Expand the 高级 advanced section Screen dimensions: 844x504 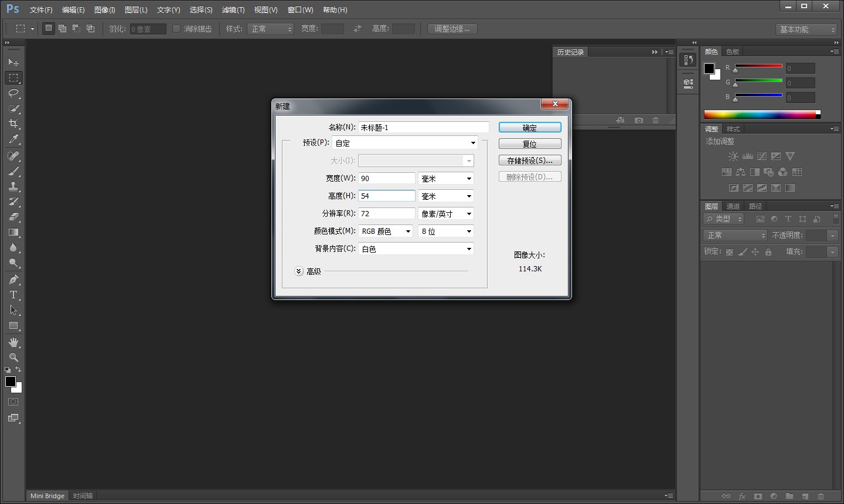[299, 271]
